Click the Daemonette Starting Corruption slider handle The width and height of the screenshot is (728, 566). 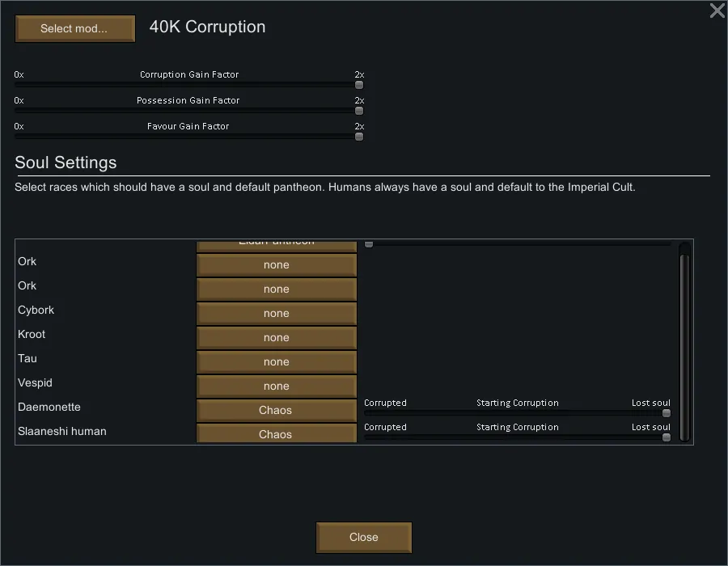[x=667, y=413]
